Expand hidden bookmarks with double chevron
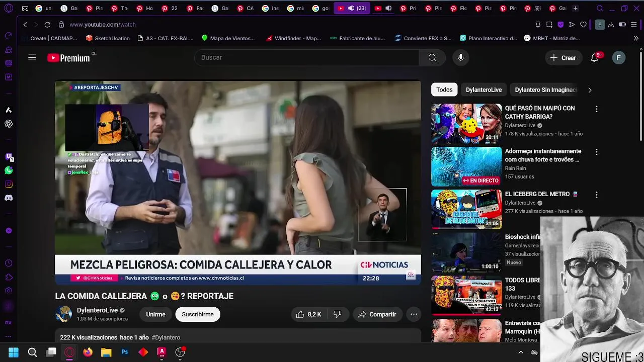 (636, 38)
